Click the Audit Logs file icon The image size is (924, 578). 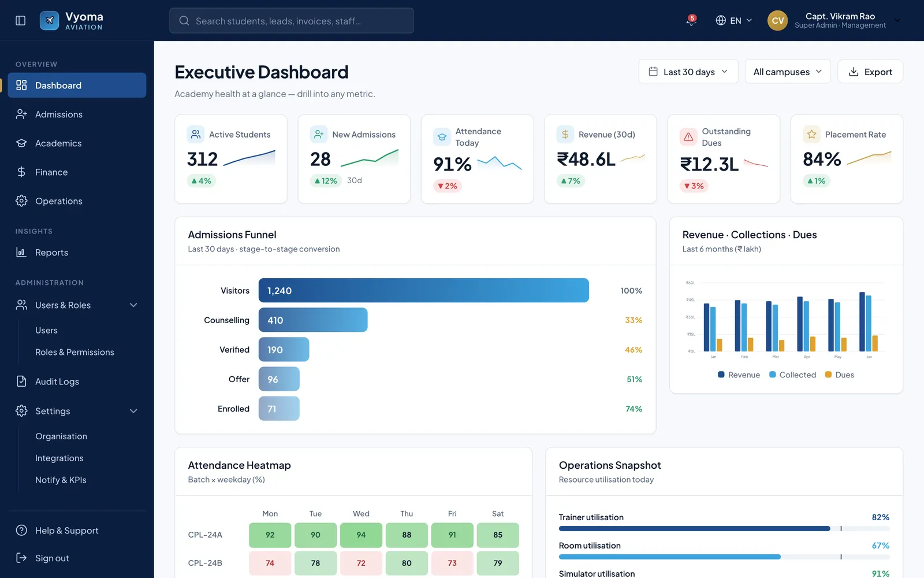[21, 381]
